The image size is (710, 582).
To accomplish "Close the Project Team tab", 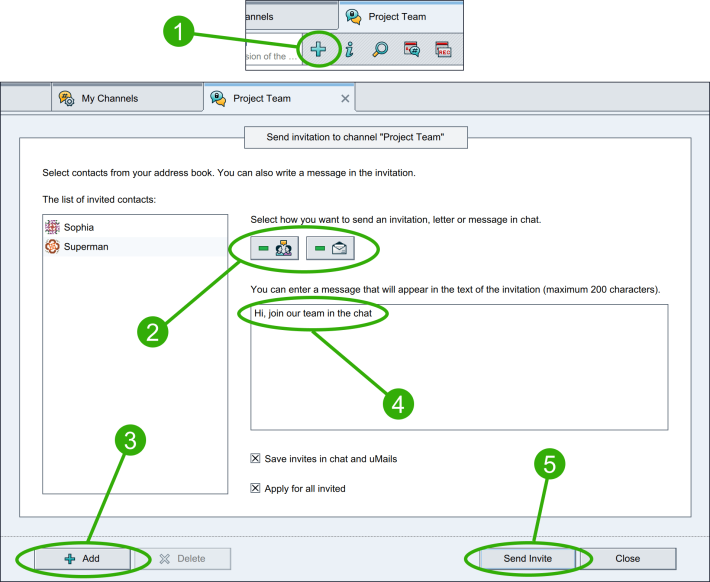I will 345,98.
